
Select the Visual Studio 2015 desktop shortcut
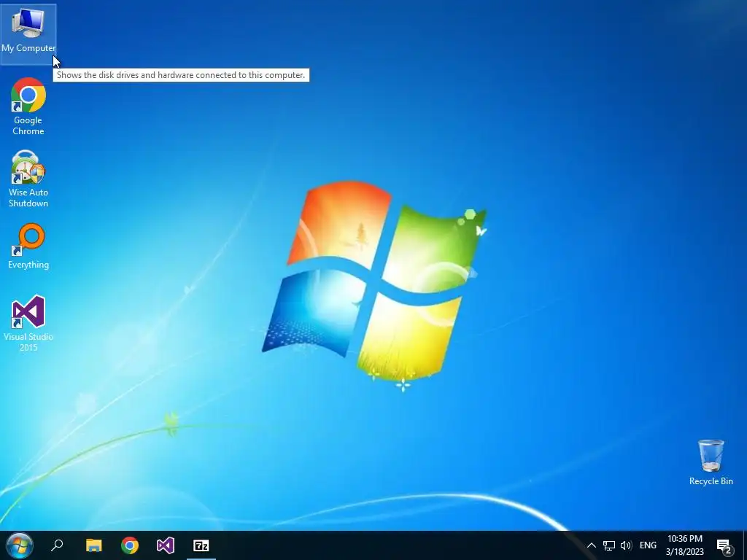28,323
